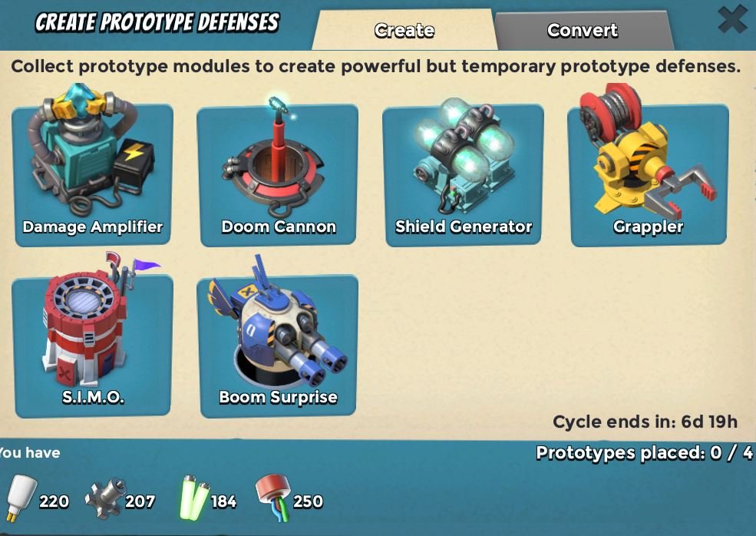
Task: Close the Create Prototype Defenses window
Action: (732, 20)
